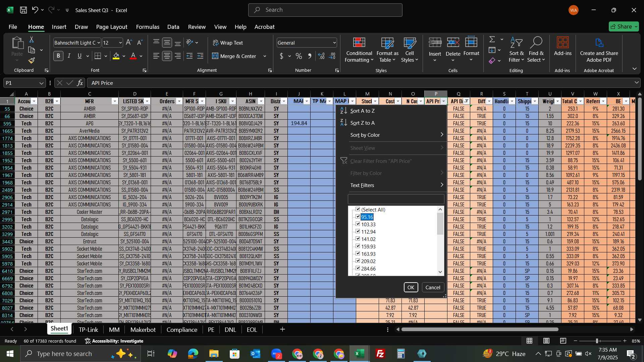This screenshot has width=644, height=362.
Task: Toggle Bold formatting
Action: tap(58, 56)
